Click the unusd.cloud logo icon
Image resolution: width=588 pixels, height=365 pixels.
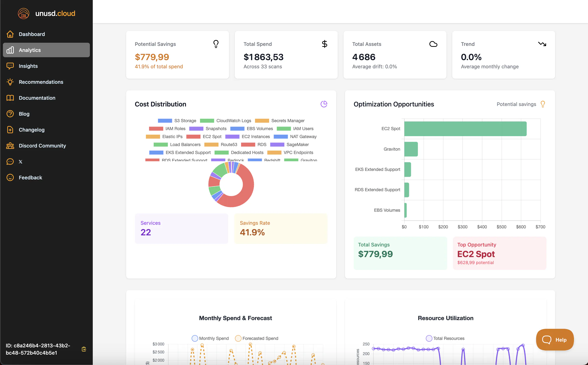pos(23,13)
